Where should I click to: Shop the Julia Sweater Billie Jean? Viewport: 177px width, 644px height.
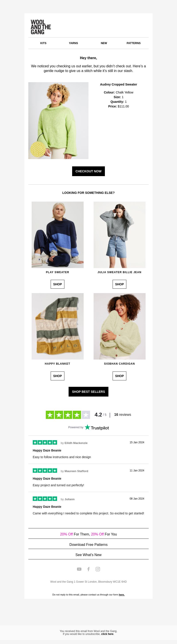pyautogui.click(x=119, y=284)
